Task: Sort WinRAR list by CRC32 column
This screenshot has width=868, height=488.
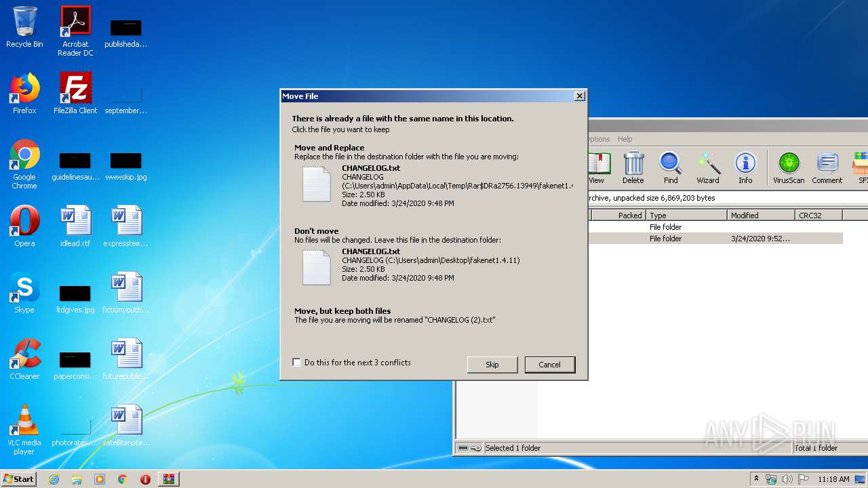Action: pos(818,215)
